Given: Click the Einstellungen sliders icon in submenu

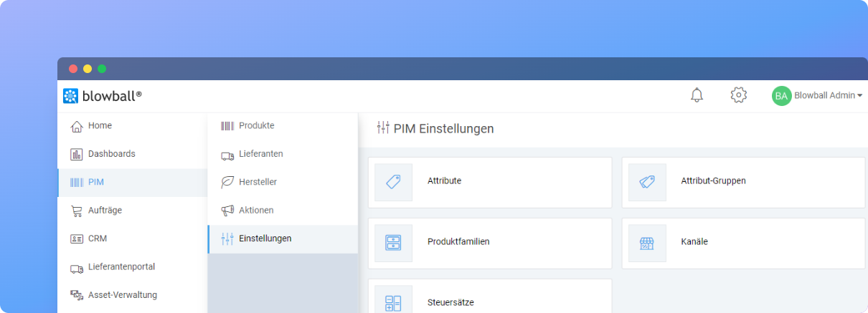Looking at the screenshot, I should point(227,239).
